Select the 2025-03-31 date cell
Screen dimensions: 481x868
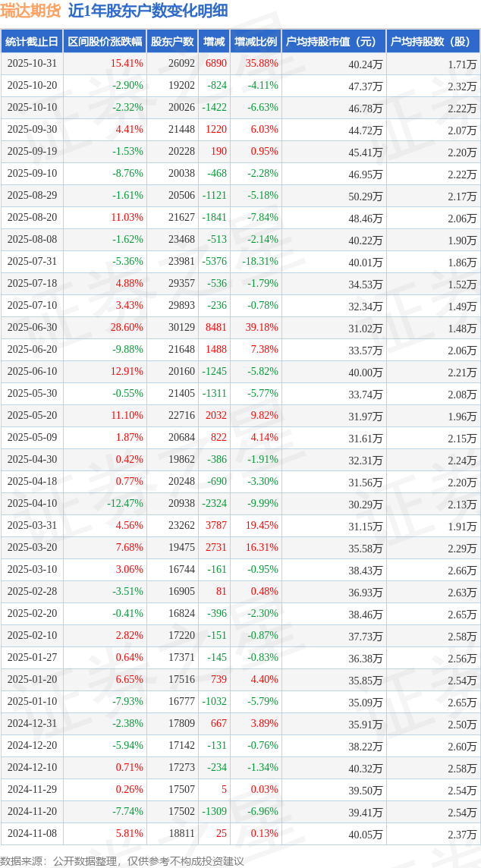tap(32, 526)
